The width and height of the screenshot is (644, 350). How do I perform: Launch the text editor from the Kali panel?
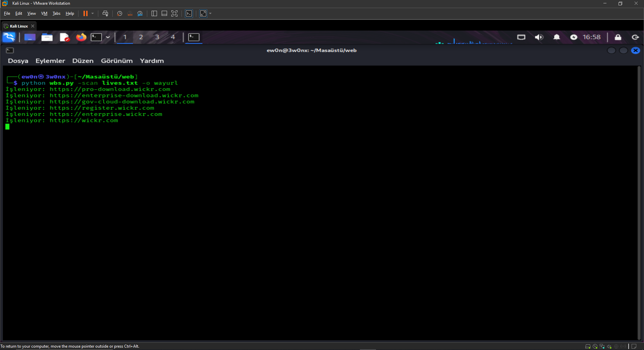click(x=64, y=37)
